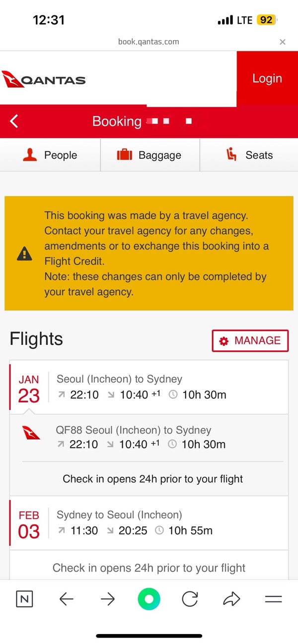Open the N tabs icon in browser bar
This screenshot has width=298, height=644.
[x=24, y=599]
